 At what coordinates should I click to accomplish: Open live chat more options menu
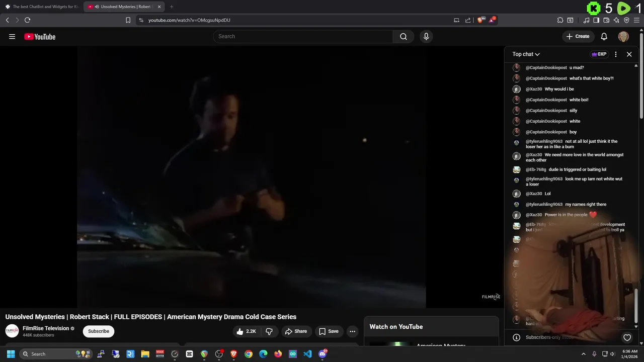point(616,54)
